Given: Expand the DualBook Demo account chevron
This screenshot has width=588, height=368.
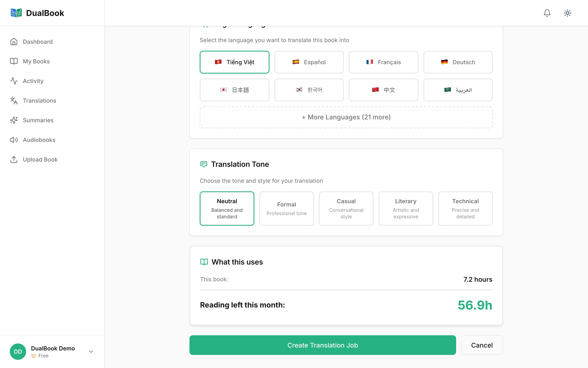Looking at the screenshot, I should pos(91,351).
